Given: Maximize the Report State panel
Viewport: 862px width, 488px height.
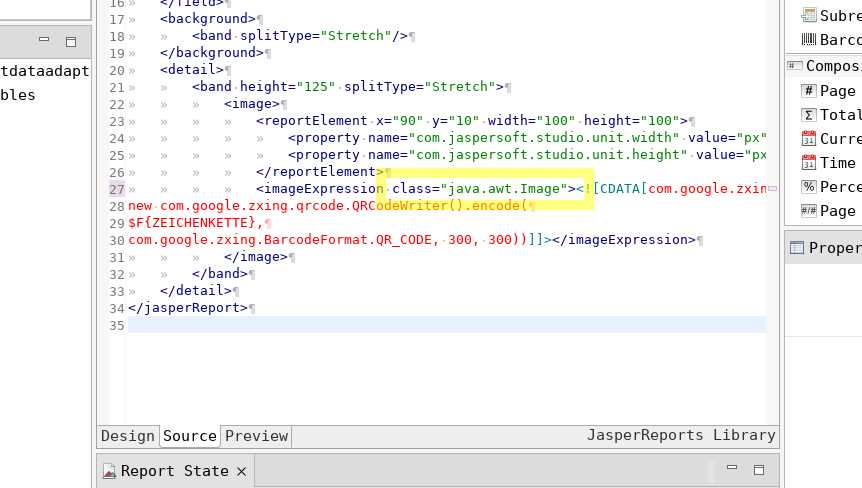Looking at the screenshot, I should tap(759, 469).
